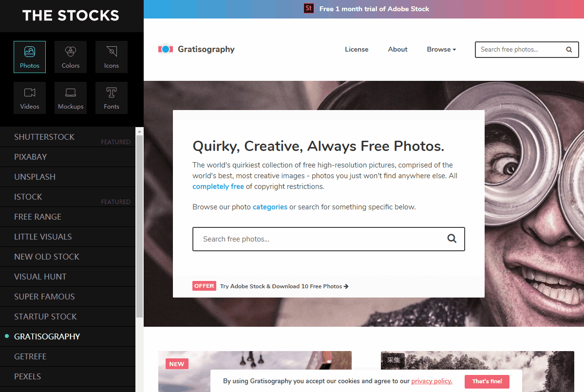Open the Fonts category
The image size is (584, 392).
point(112,98)
